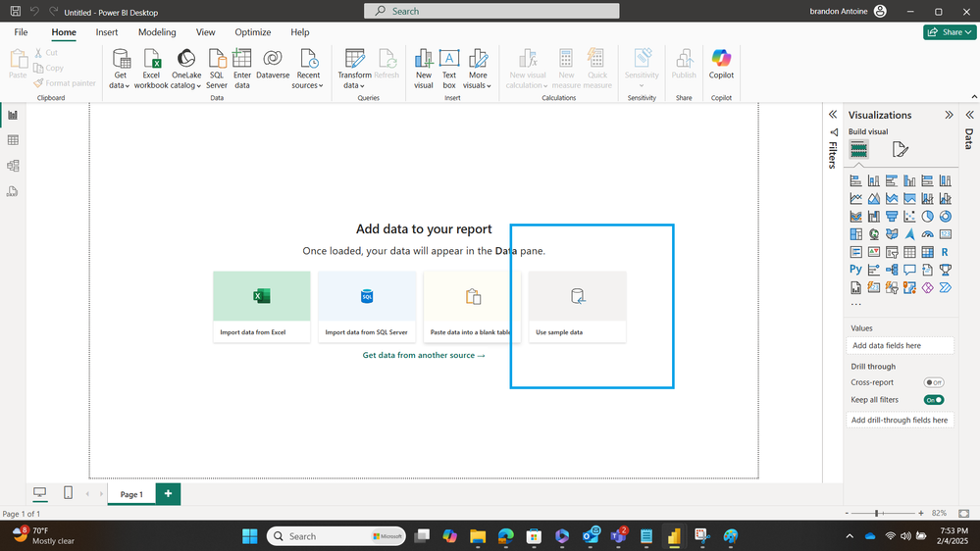
Task: Choose the Python visual
Action: point(855,270)
